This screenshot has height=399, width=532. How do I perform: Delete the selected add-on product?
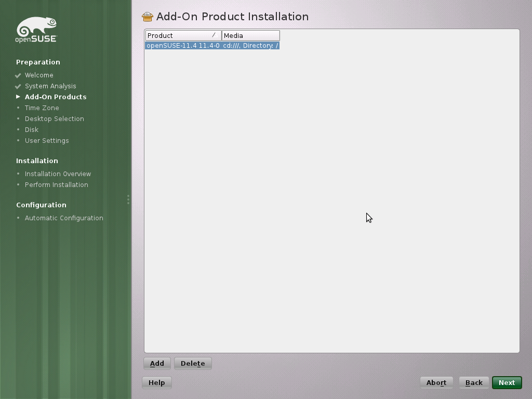click(x=193, y=363)
